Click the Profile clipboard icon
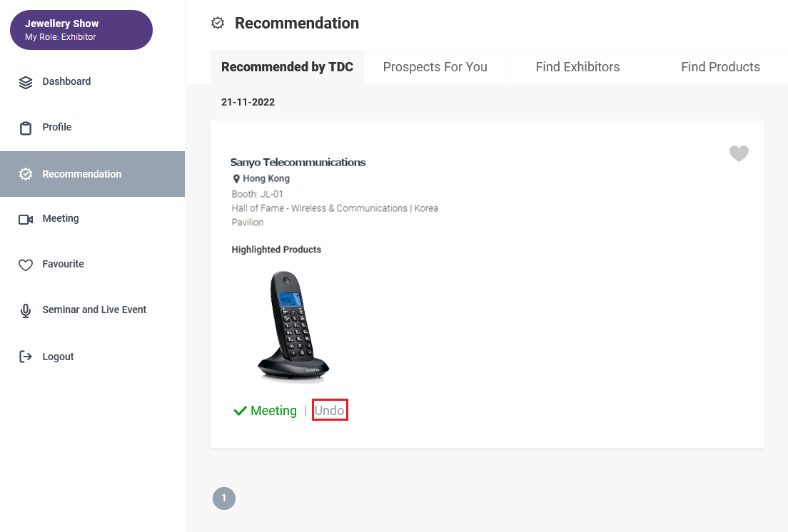 (26, 128)
